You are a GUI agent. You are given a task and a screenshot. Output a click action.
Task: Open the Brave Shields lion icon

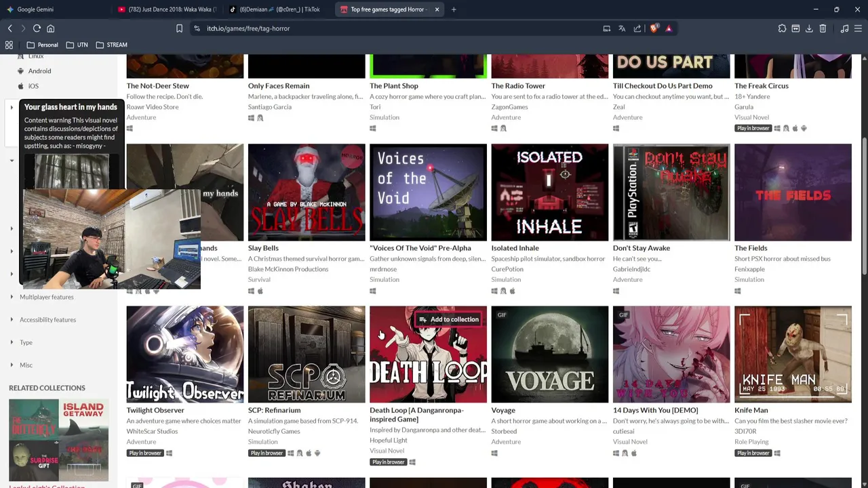pos(654,28)
